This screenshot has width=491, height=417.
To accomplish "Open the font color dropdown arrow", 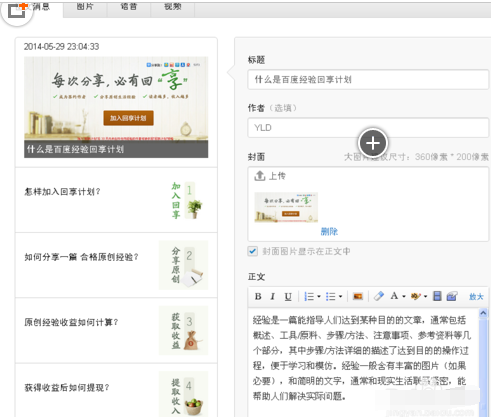I will pos(404,296).
